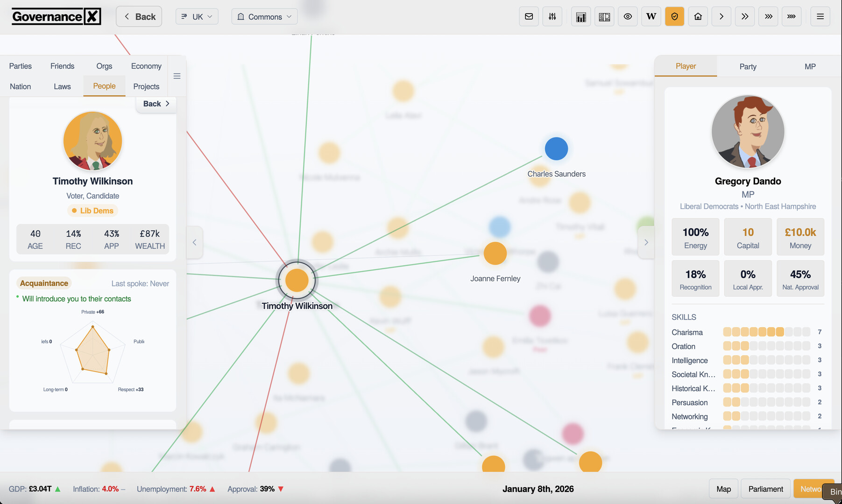Screen dimensions: 842x504
Task: Open the top-right hamburger menu
Action: pos(820,16)
